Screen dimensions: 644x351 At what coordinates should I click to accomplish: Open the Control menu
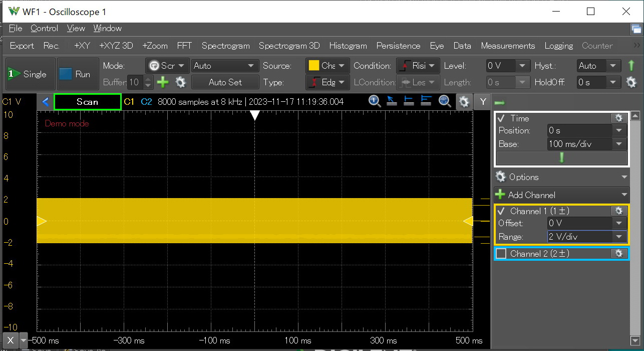click(44, 29)
